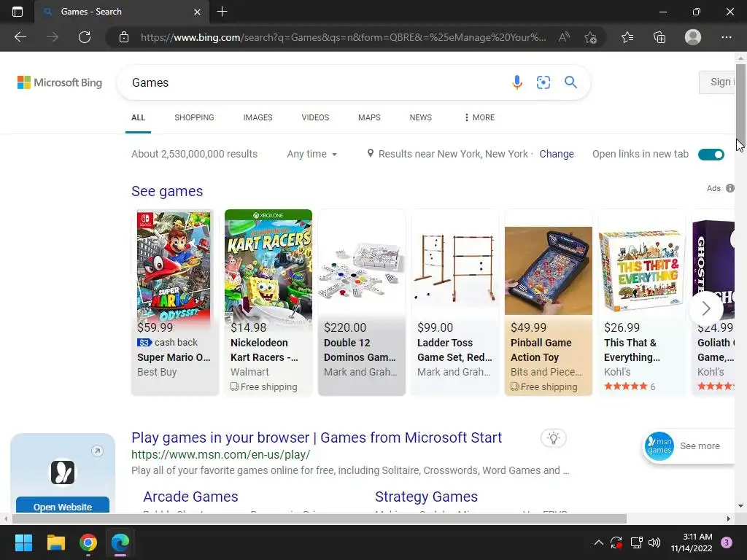747x560 pixels.
Task: Open Super Mario Odyssey product card
Action: (x=175, y=303)
